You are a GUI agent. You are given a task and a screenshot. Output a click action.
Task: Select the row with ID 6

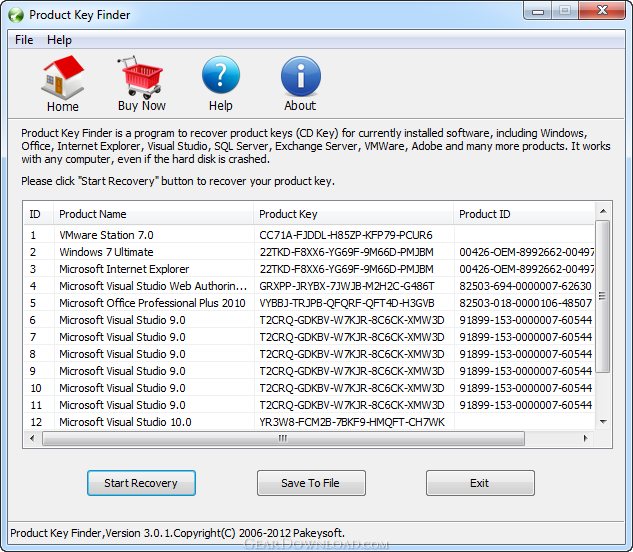pyautogui.click(x=309, y=320)
